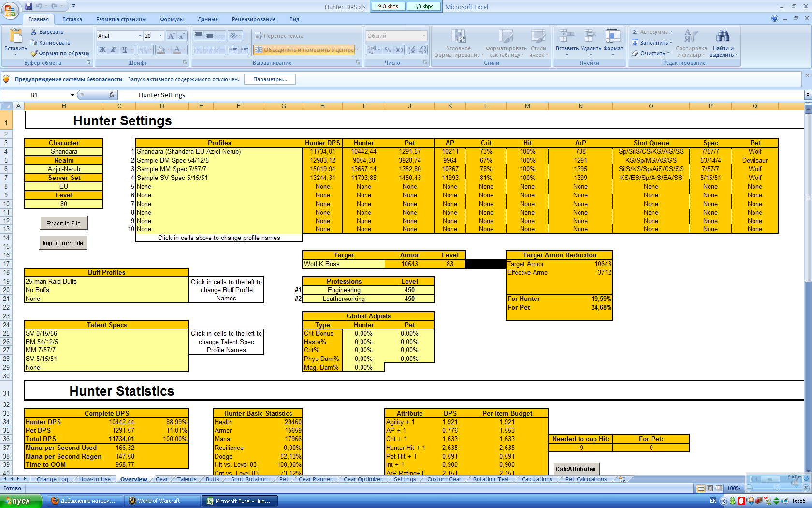Click the help question mark icon

(775, 19)
